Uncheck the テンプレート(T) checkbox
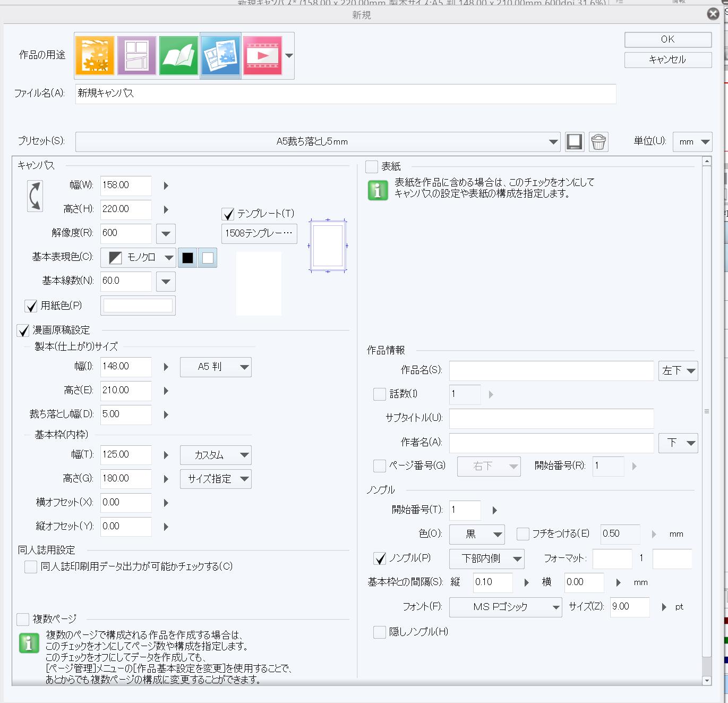This screenshot has width=728, height=703. coord(228,214)
